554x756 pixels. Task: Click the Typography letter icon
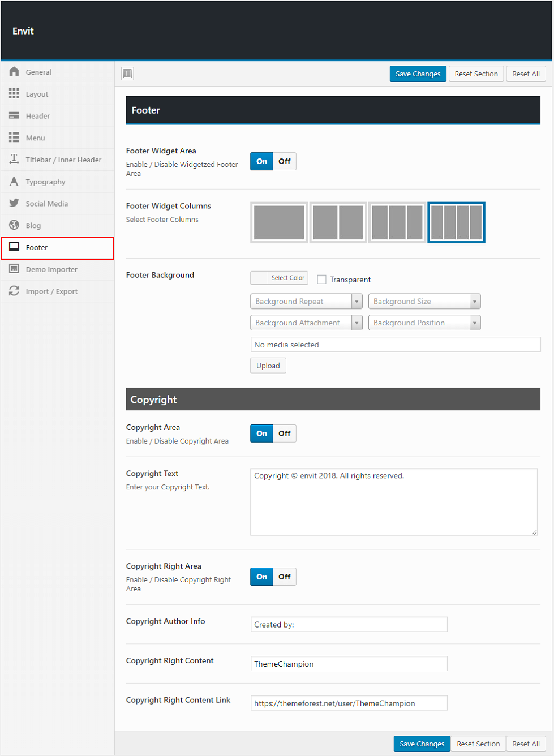[x=14, y=182]
